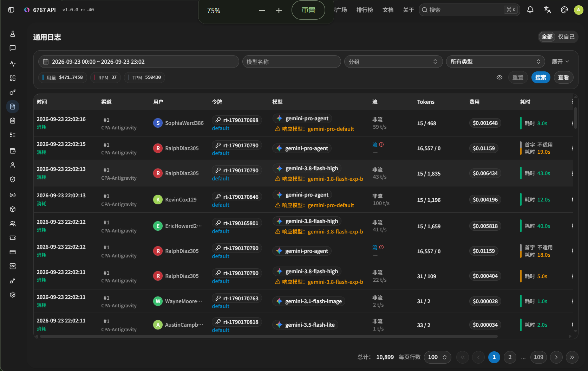Open the 排行榜 nav item
The width and height of the screenshot is (588, 371).
[x=365, y=10]
